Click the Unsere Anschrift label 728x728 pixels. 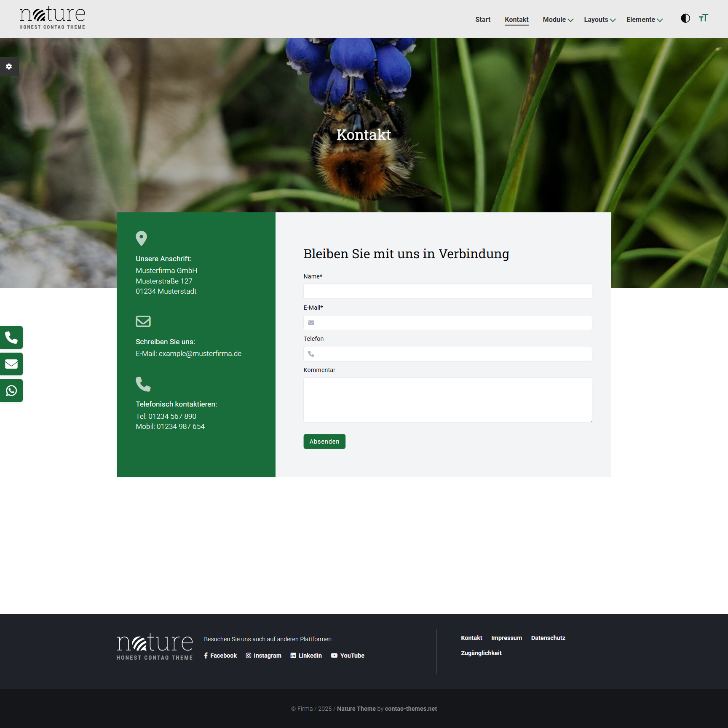pyautogui.click(x=163, y=259)
